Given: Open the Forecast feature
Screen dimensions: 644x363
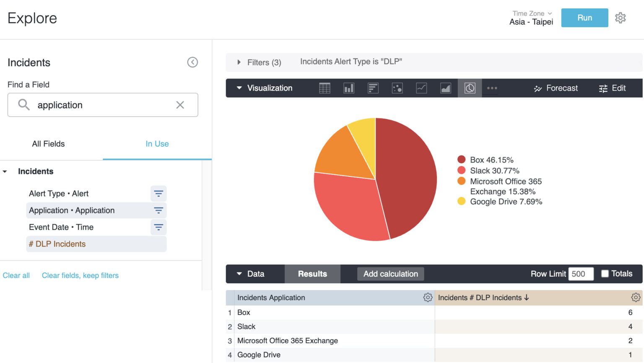Looking at the screenshot, I should (556, 88).
